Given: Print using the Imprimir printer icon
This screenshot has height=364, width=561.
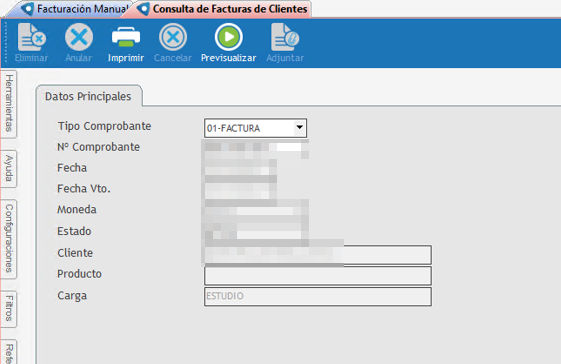Looking at the screenshot, I should tap(126, 37).
